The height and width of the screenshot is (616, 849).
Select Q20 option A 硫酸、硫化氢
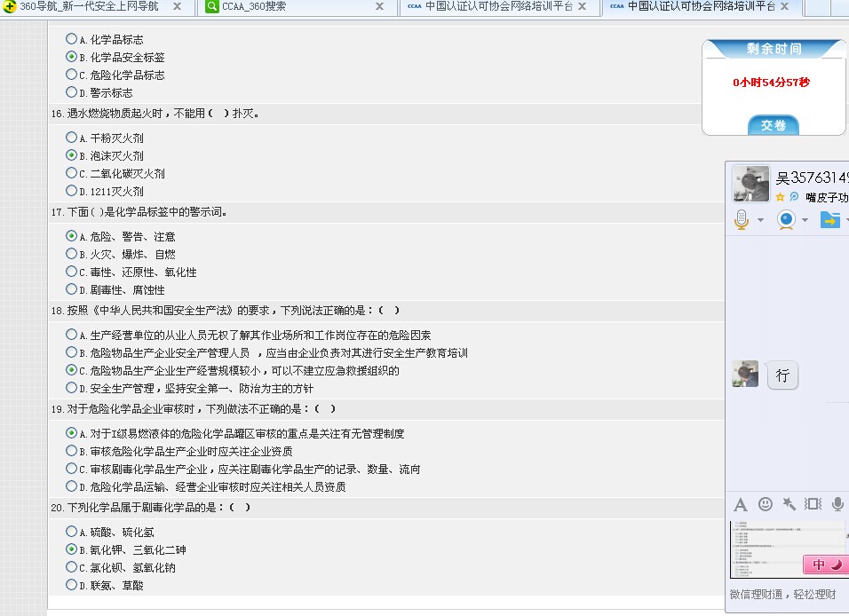71,531
